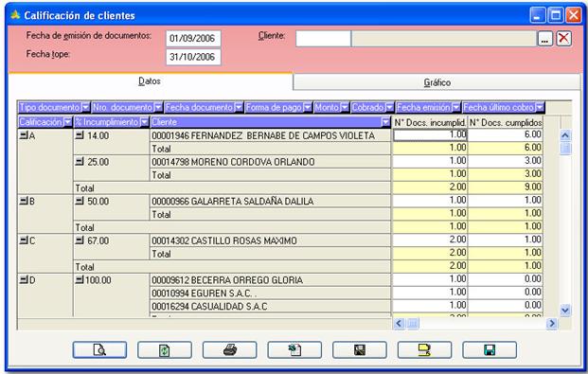
Task: Collapse the 67.00 incumplimiento group
Action: click(x=80, y=240)
